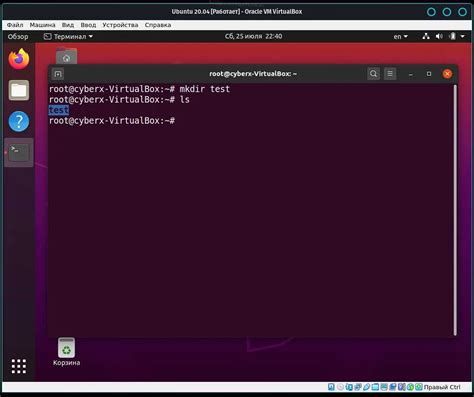The width and height of the screenshot is (474, 397).
Task: Open the clock showing Сб, 25 июля 22:40
Action: coord(253,36)
